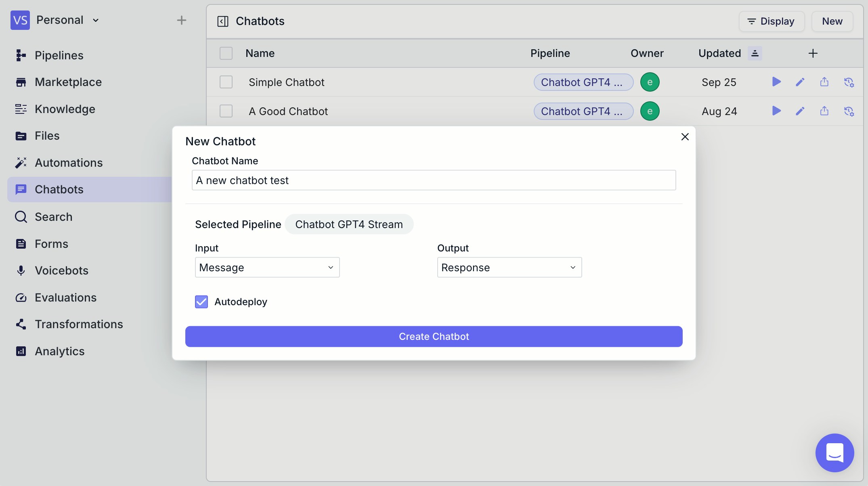Image resolution: width=868 pixels, height=486 pixels.
Task: Select the Simple Chatbot row checkbox
Action: [226, 82]
